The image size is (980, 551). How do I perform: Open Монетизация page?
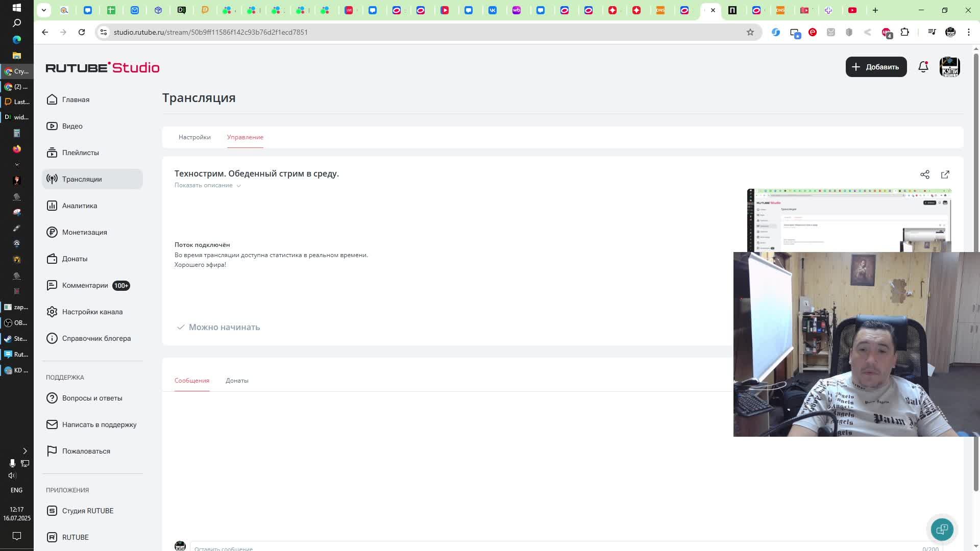(x=84, y=232)
